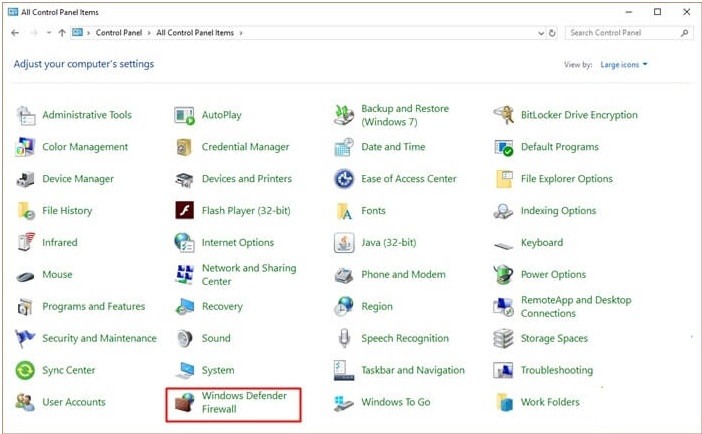Open the Network and Sharing Center icon
The image size is (702, 434).
(184, 275)
